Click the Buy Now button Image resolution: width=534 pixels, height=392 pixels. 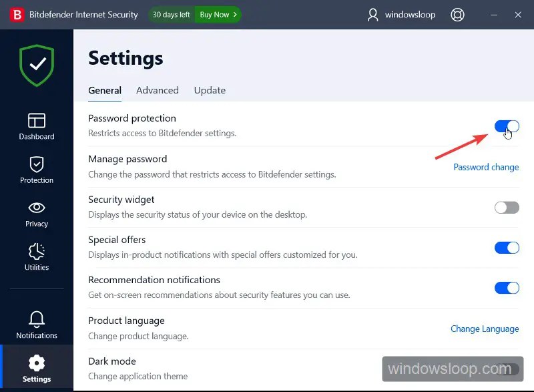pos(218,14)
